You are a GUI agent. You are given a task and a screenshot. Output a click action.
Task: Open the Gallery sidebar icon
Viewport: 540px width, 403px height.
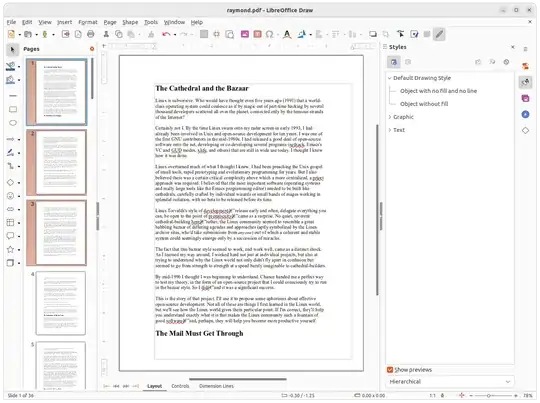pos(525,99)
